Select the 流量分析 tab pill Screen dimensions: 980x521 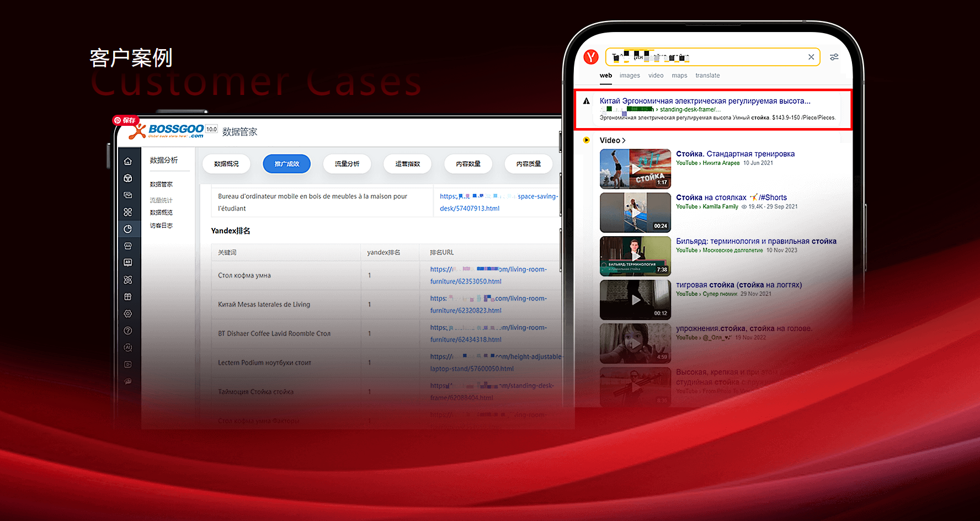point(347,164)
